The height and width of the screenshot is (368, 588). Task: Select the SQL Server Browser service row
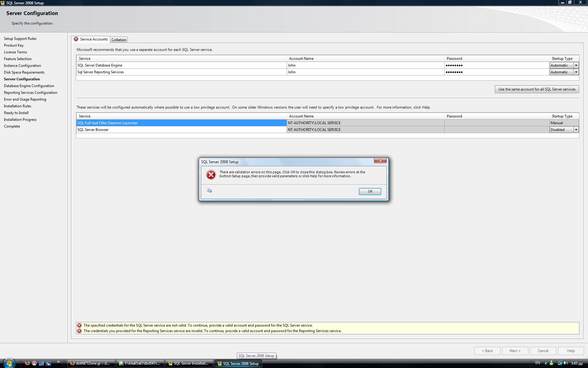(x=181, y=130)
